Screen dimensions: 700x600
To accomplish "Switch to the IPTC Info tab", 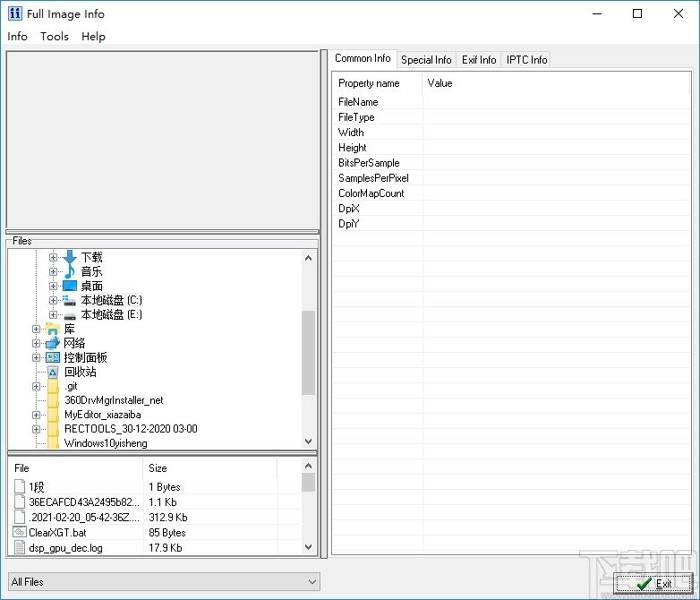I will 526,60.
